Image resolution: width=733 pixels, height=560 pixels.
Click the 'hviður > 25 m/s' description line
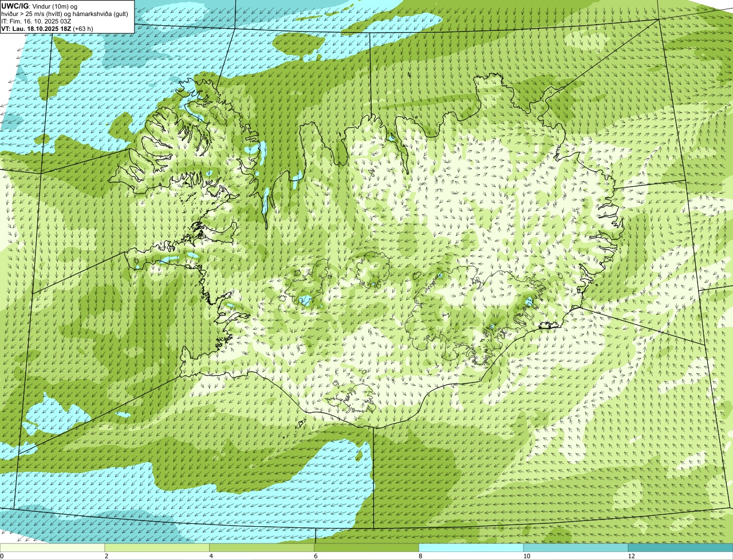(x=65, y=14)
